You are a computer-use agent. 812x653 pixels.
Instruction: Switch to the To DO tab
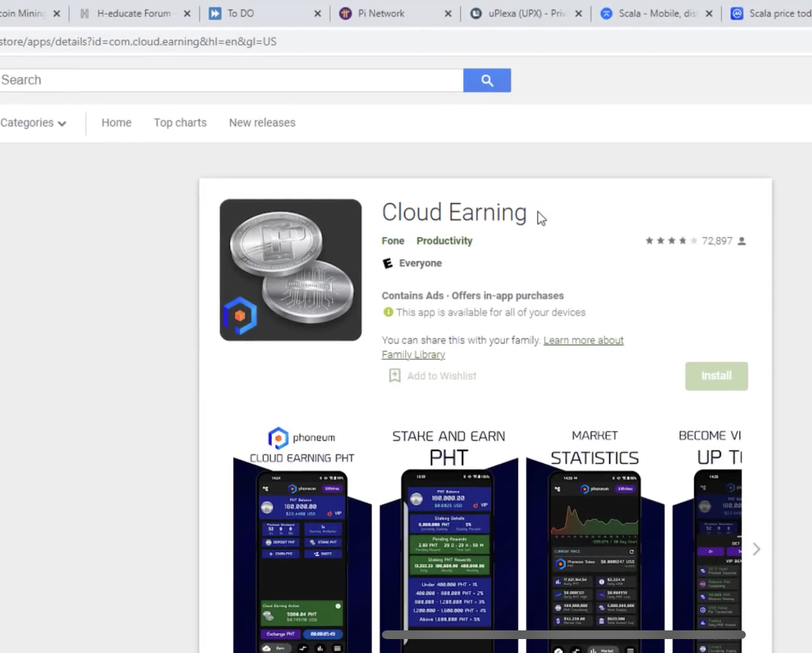265,13
